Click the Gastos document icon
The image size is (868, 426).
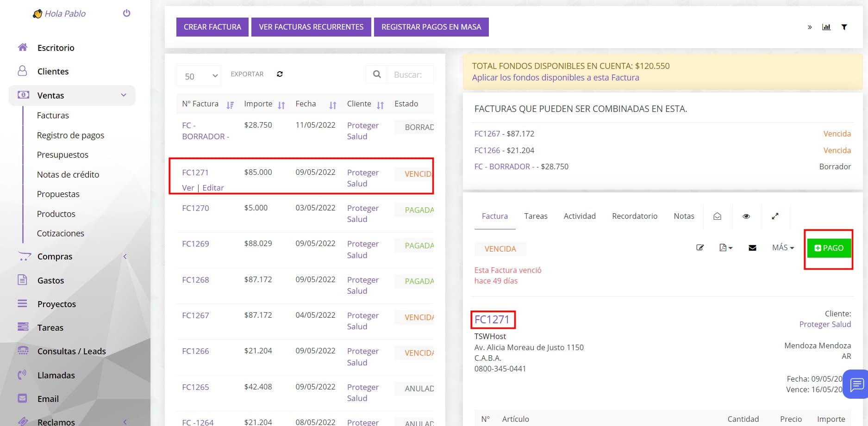click(22, 280)
